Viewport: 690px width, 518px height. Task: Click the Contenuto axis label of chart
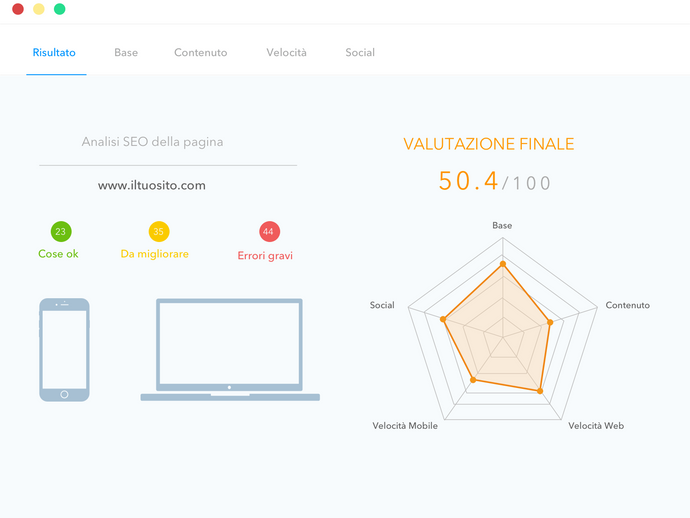[628, 305]
